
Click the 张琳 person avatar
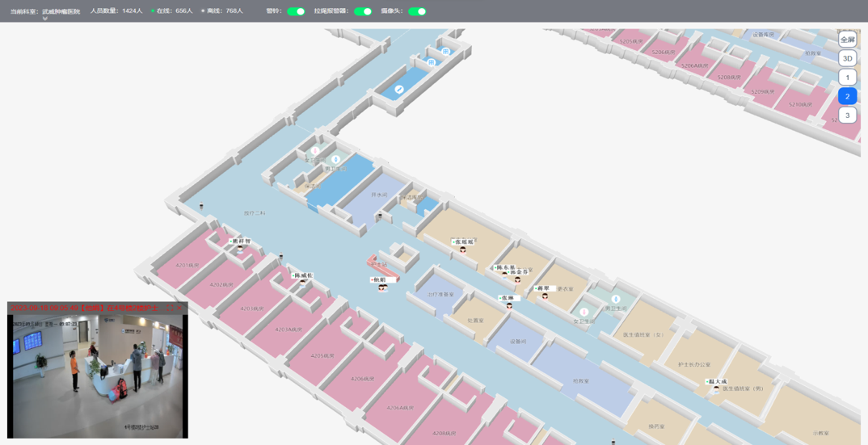tap(509, 306)
